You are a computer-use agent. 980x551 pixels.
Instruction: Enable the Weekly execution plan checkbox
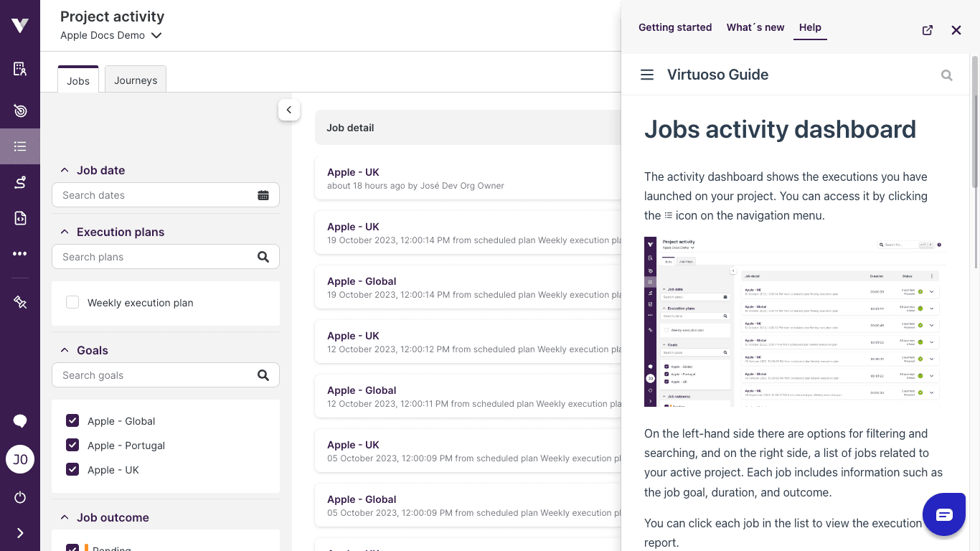pos(72,303)
